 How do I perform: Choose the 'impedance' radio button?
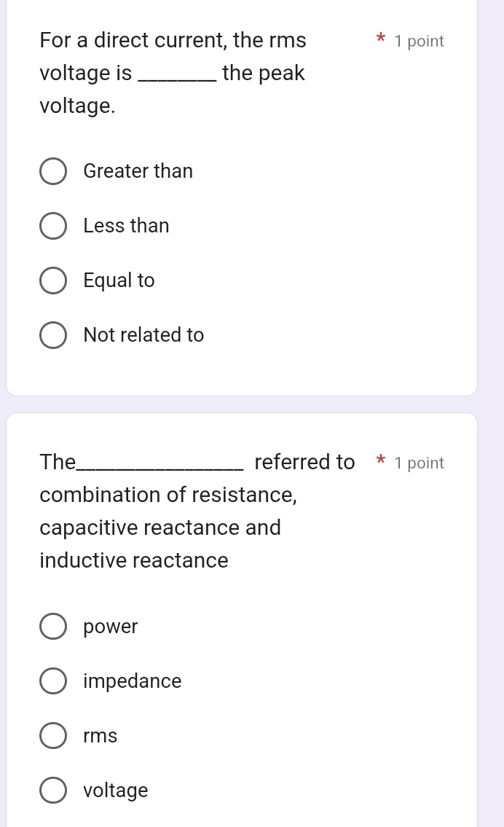tap(52, 681)
